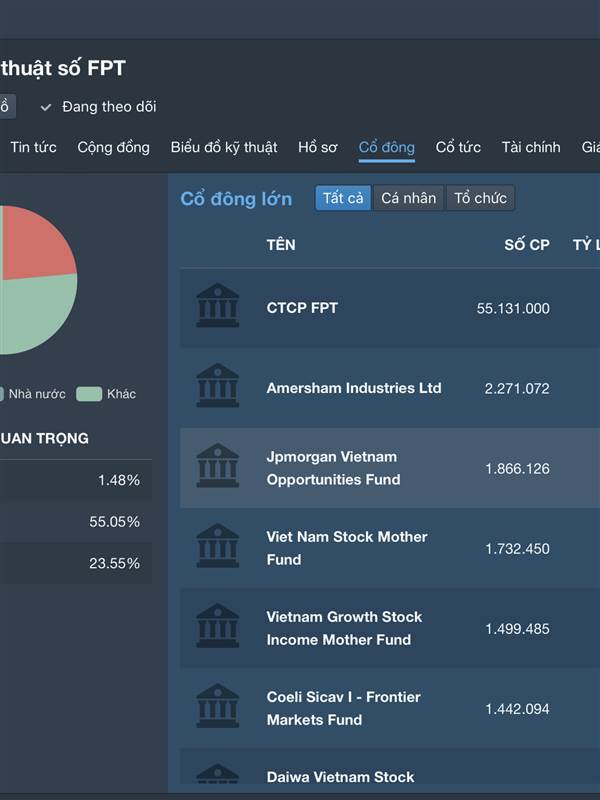Click the share count 1.732.450
This screenshot has width=600, height=800.
click(517, 549)
